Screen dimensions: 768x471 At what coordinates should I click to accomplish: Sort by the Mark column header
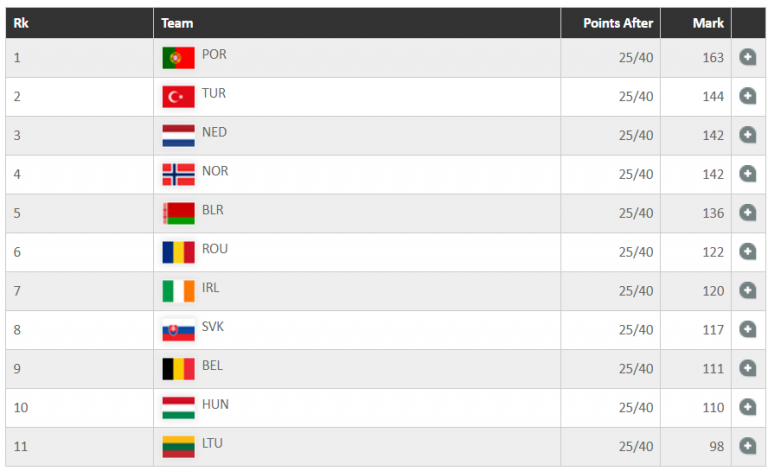708,23
